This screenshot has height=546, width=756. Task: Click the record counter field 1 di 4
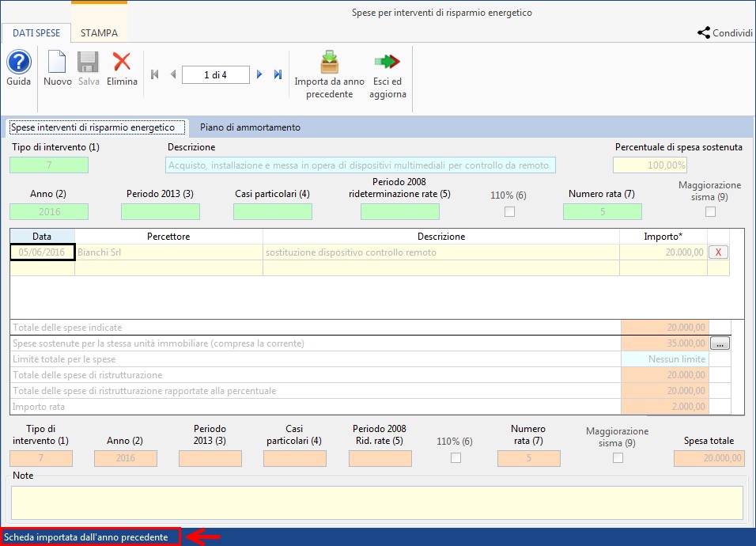[216, 74]
